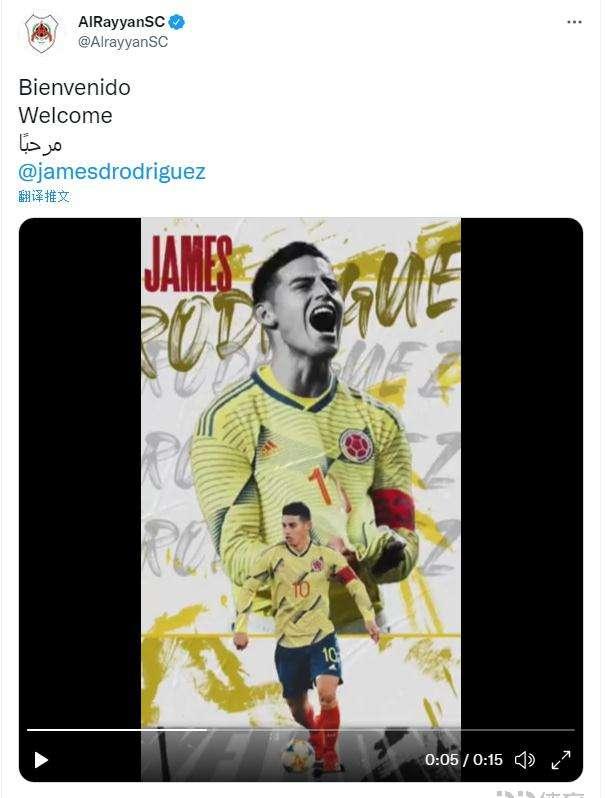Open the three-dot more options menu
The width and height of the screenshot is (605, 798).
pyautogui.click(x=574, y=22)
